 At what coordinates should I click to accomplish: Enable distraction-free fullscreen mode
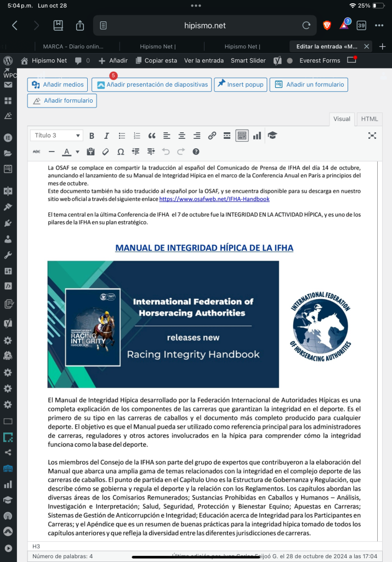372,136
